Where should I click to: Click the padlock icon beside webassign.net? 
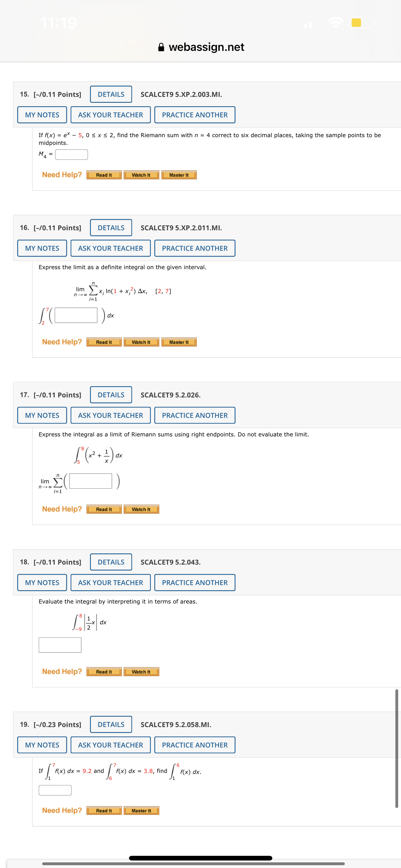(x=161, y=47)
